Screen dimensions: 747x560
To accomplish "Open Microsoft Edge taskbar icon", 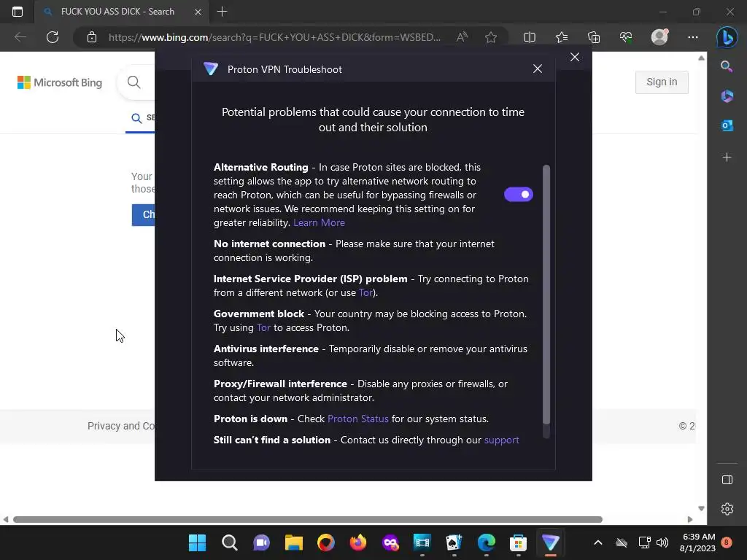I will pos(487,542).
